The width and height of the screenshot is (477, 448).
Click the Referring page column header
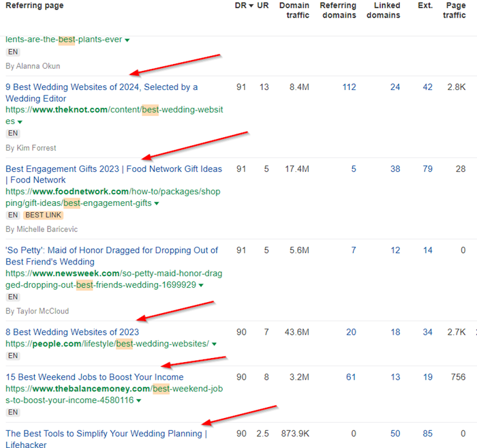[x=35, y=5]
